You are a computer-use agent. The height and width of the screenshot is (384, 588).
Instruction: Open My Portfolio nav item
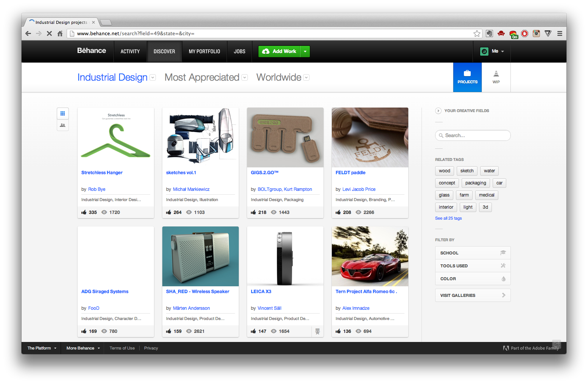tap(204, 52)
